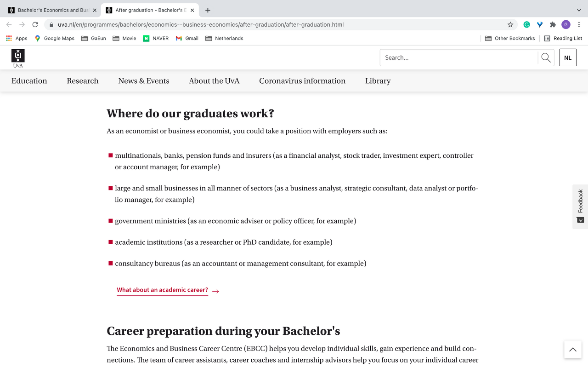Screen dimensions: 588x368
Task: Open the Other Bookmarks folder
Action: click(510, 38)
